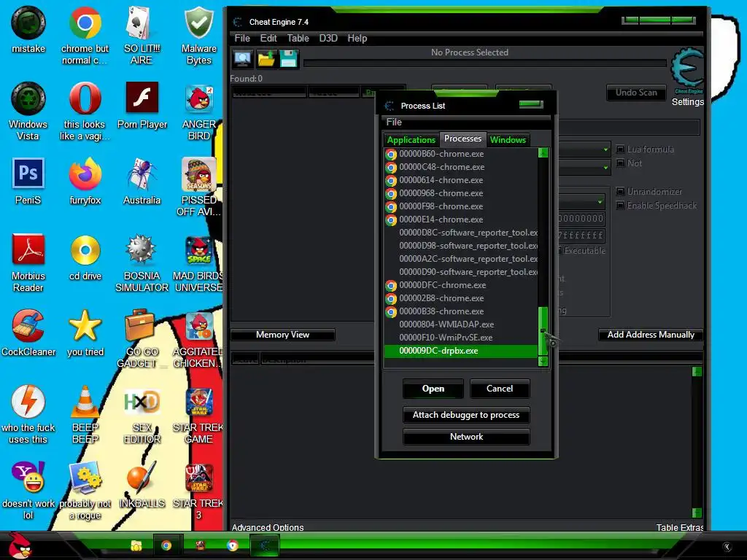Toggle the Executable checkbox

point(560,251)
